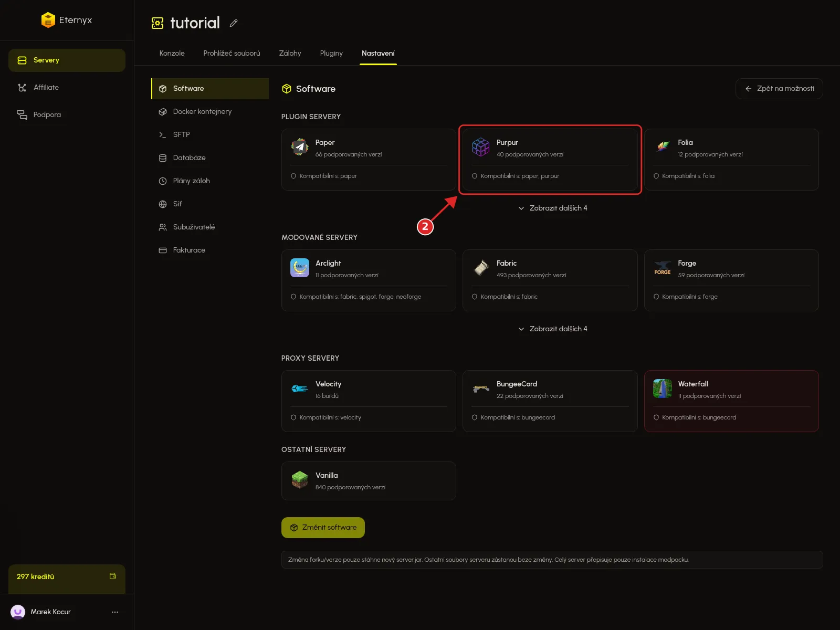The height and width of the screenshot is (630, 840).
Task: Click the server title "tutorial"
Action: (195, 23)
